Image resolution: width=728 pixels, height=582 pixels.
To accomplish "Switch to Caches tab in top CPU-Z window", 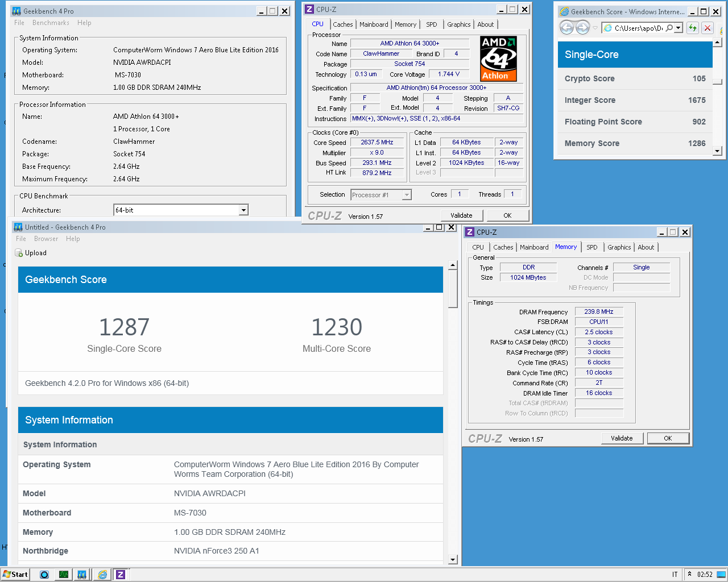I will coord(343,24).
